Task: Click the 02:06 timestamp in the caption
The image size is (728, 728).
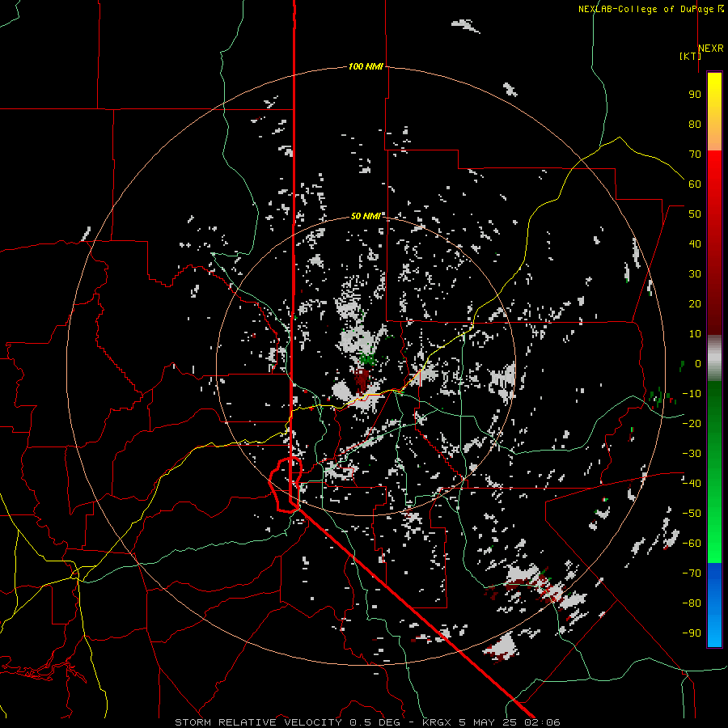Action: 542,722
